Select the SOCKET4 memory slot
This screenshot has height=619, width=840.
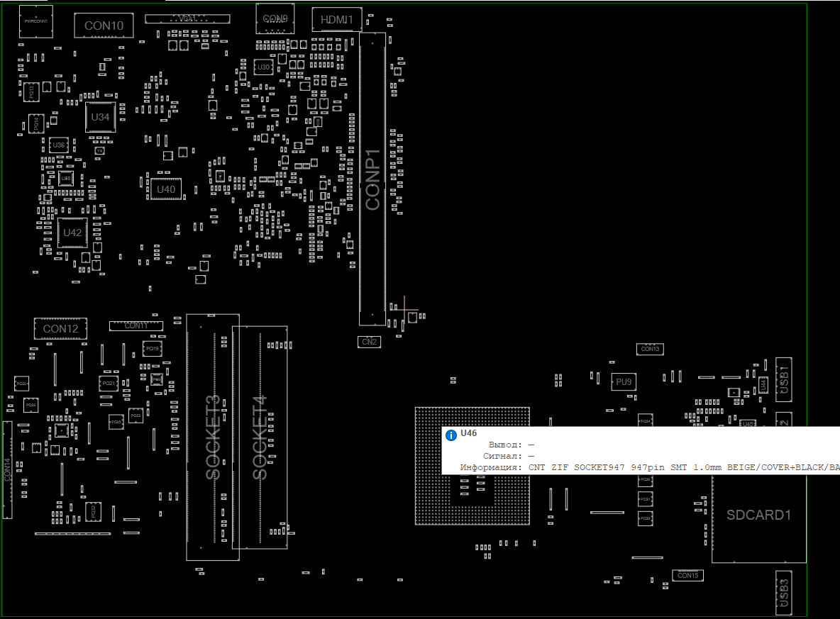[x=260, y=437]
